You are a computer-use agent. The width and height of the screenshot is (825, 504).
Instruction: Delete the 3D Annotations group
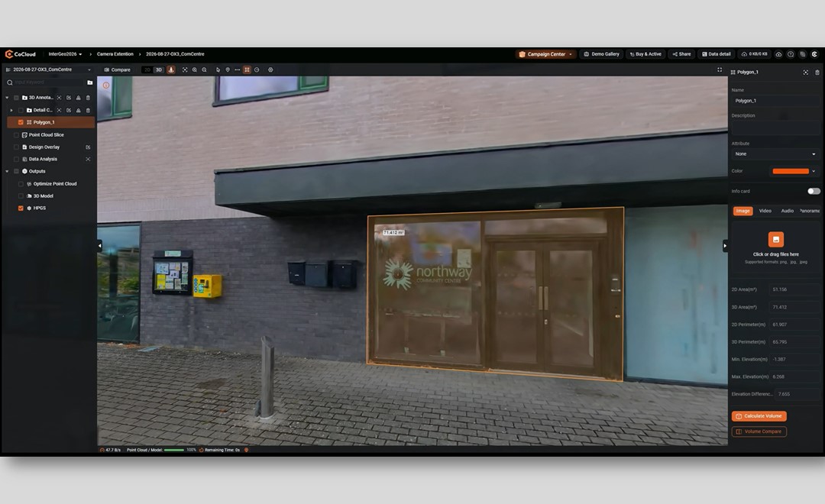tap(88, 98)
